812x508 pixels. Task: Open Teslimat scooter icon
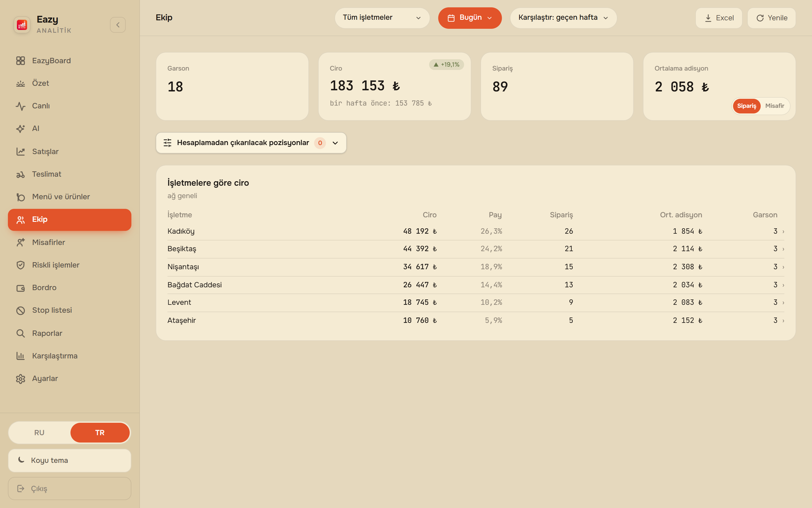coord(21,174)
